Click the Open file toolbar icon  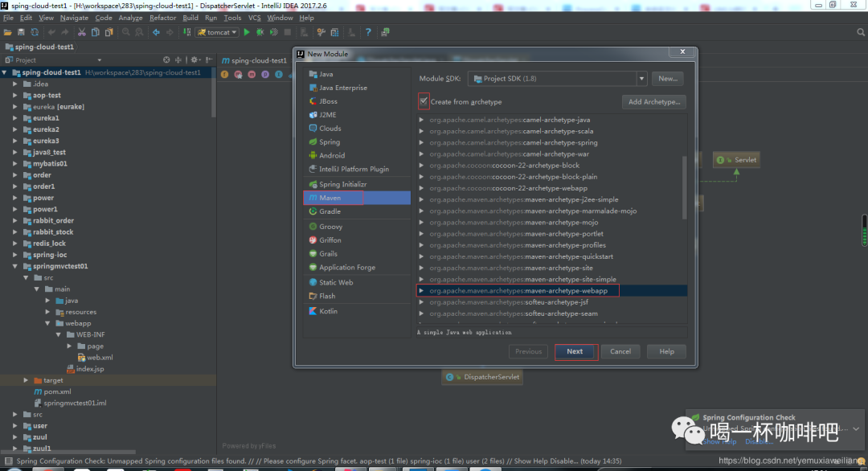pos(8,33)
